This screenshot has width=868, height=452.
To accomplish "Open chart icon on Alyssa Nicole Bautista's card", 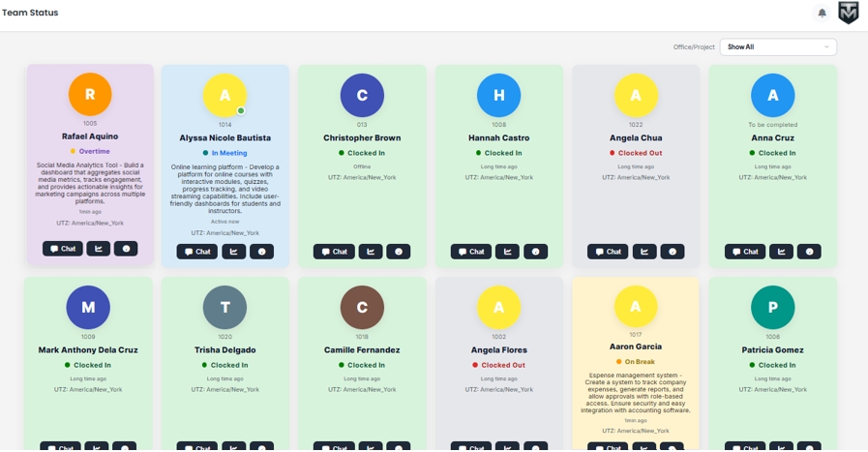I will [233, 252].
